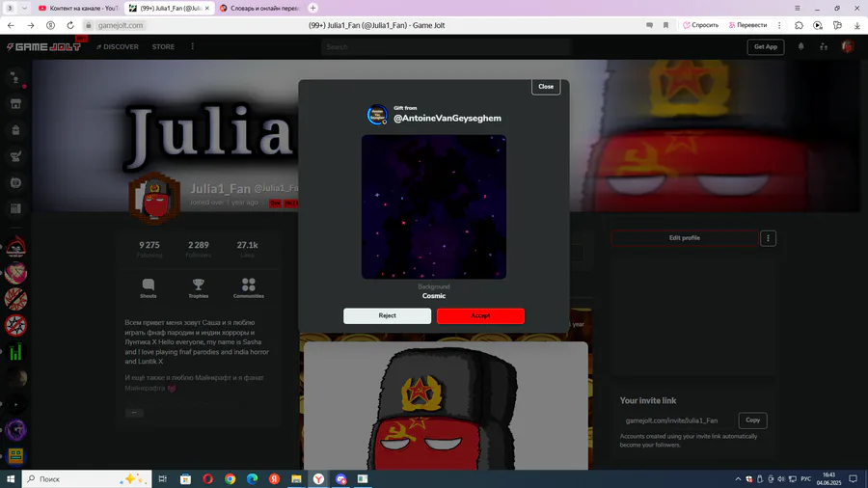Image resolution: width=868 pixels, height=488 pixels.
Task: Bookmark this page icon
Action: [x=665, y=25]
